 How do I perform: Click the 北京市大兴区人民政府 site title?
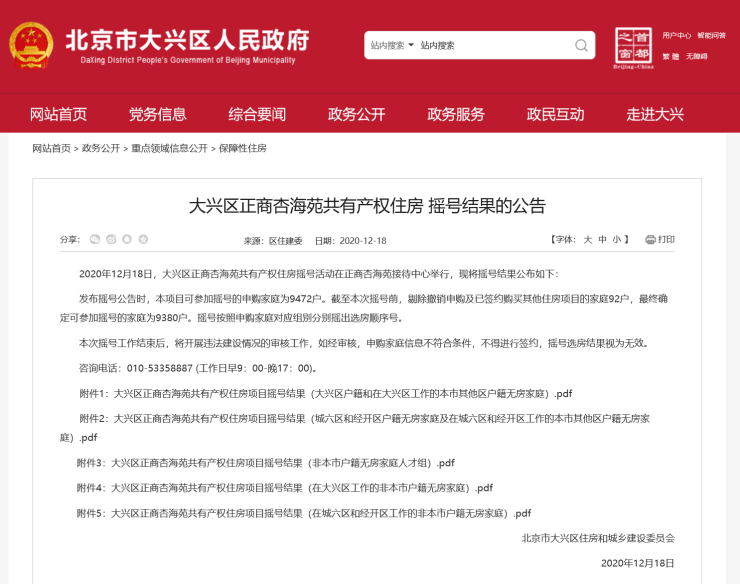[187, 40]
